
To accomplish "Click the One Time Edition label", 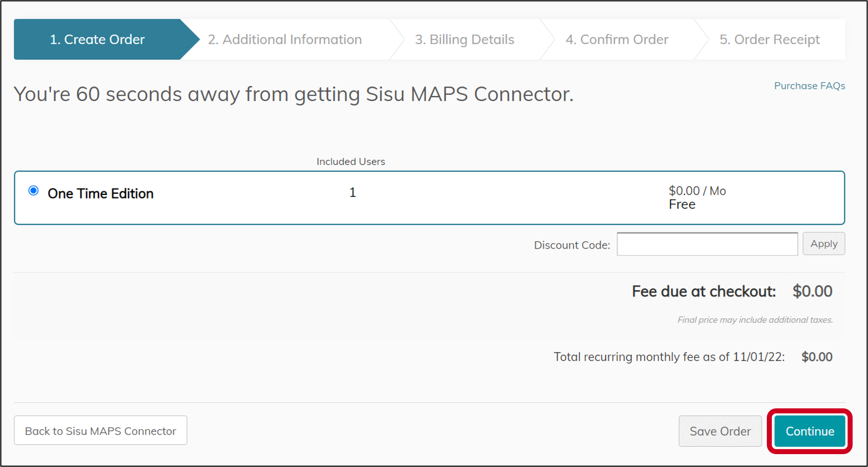I will 100,193.
